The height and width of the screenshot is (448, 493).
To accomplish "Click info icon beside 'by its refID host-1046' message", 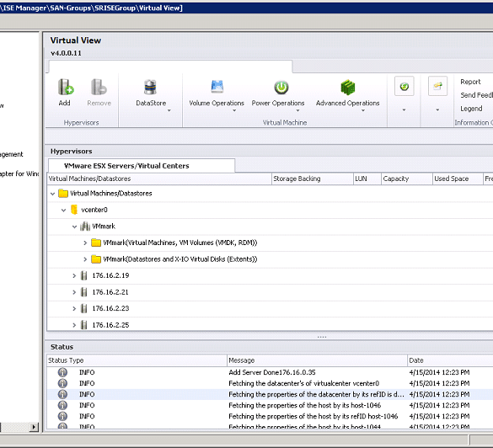I will [x=62, y=416].
